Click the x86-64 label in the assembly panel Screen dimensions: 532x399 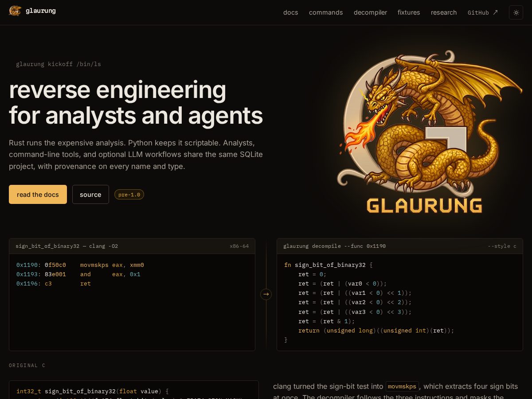tap(239, 246)
